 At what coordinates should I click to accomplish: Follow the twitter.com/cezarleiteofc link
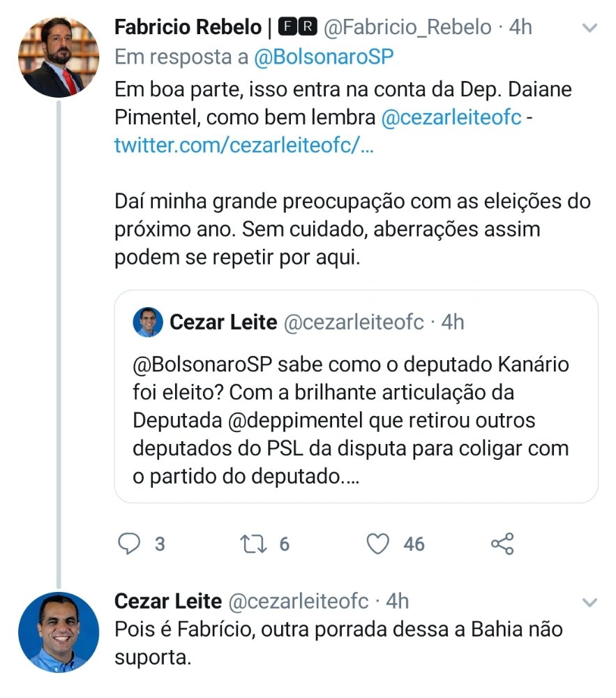point(244,146)
